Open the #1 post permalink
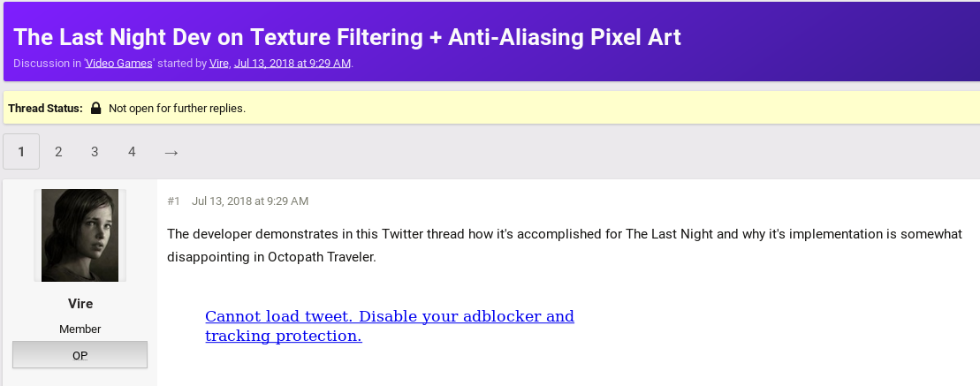 [174, 201]
